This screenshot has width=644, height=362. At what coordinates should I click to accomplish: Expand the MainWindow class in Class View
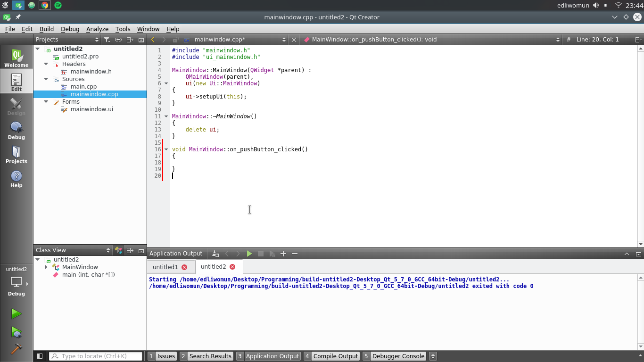[46, 267]
